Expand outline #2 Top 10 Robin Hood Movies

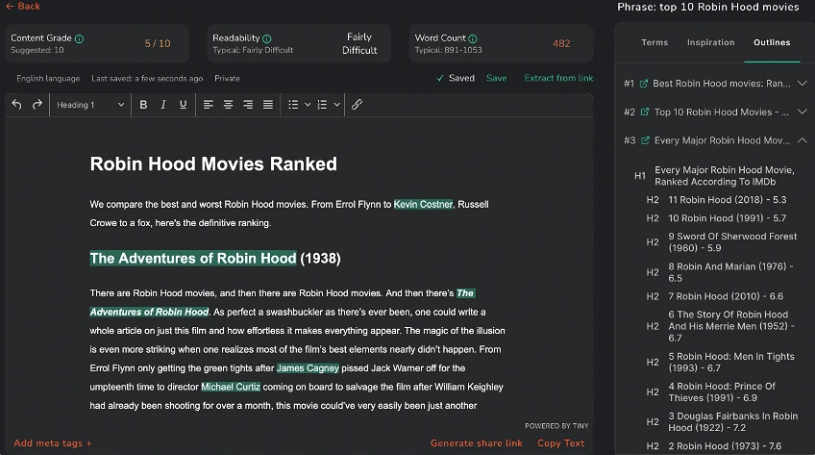[802, 112]
